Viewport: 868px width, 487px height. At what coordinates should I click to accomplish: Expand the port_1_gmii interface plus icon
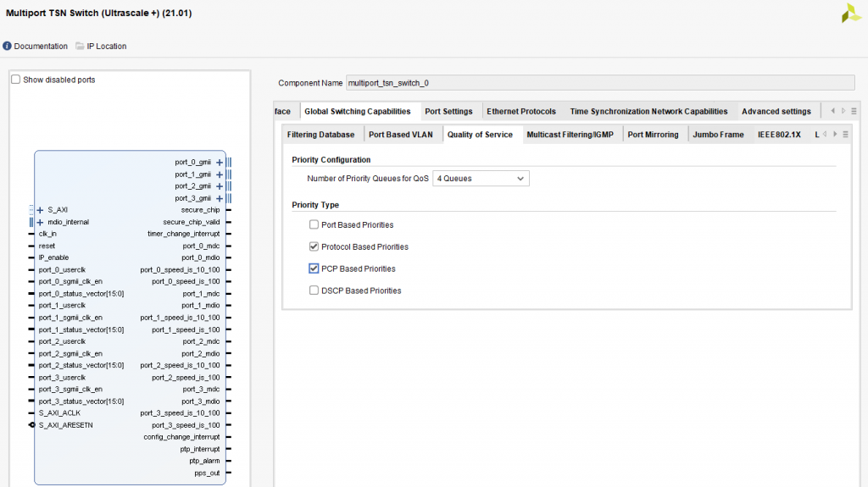coord(220,174)
